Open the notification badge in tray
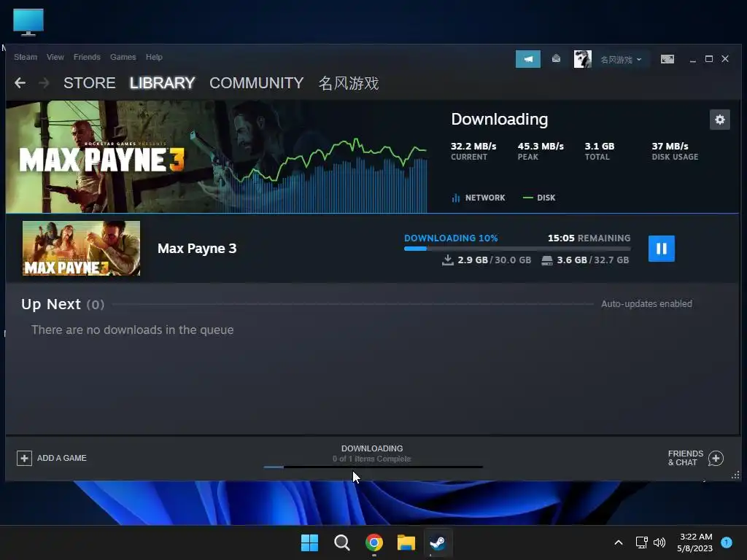 (727, 542)
